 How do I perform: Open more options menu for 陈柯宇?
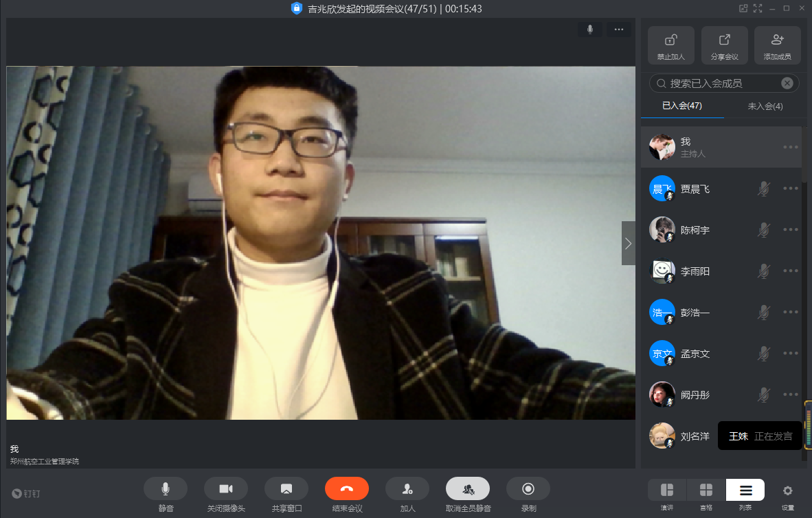[x=790, y=230]
